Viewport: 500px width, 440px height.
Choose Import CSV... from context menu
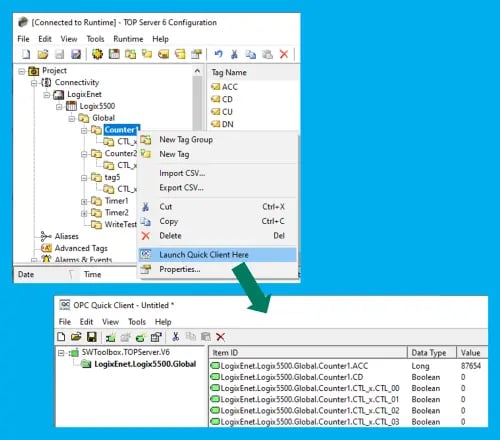click(217, 173)
